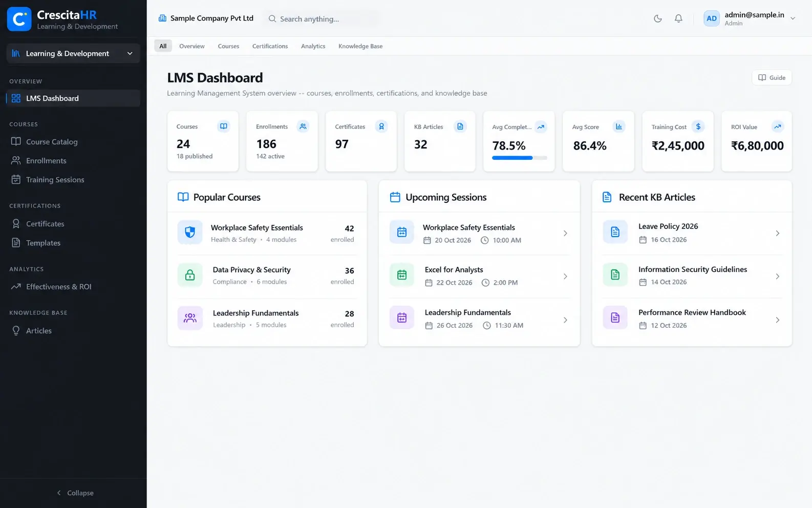Open sidebar Certificates page
812x508 pixels.
point(73,224)
